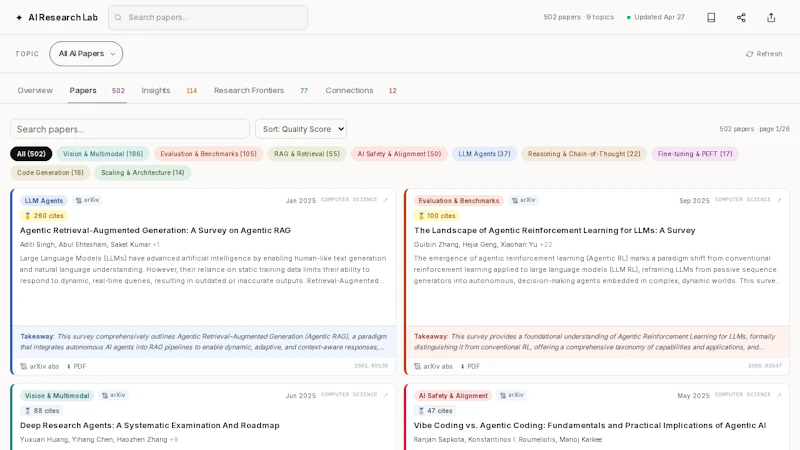Filter by Reasoning & Chain-of-Thought (22)
Viewport: 800px width, 450px height.
[x=584, y=154]
